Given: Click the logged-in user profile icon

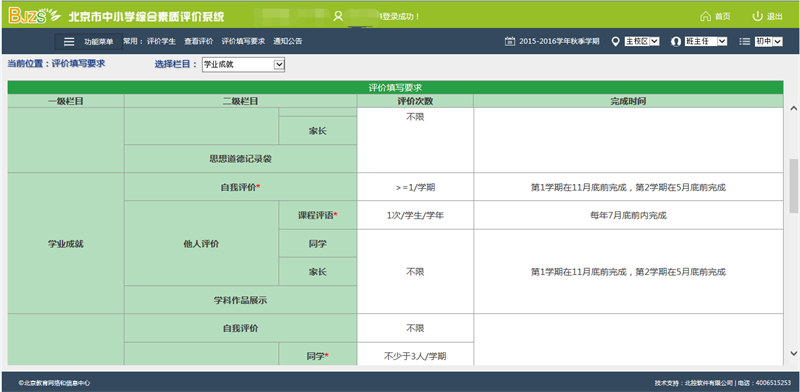Looking at the screenshot, I should pyautogui.click(x=337, y=16).
